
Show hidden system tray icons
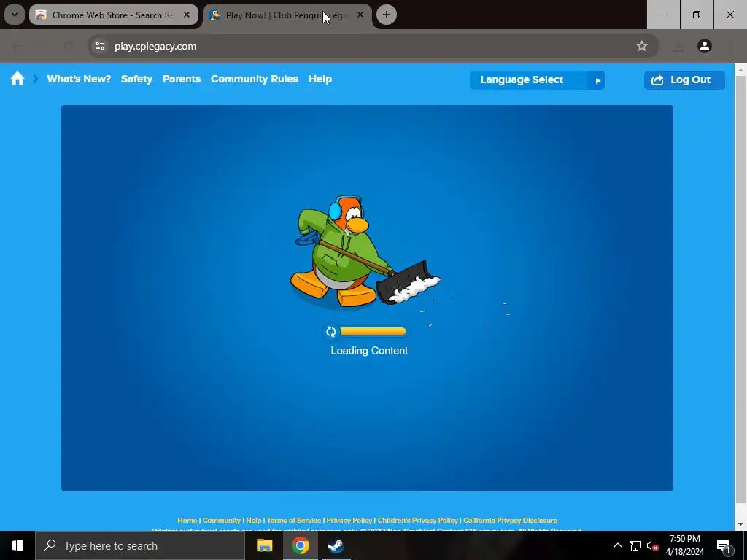point(617,545)
